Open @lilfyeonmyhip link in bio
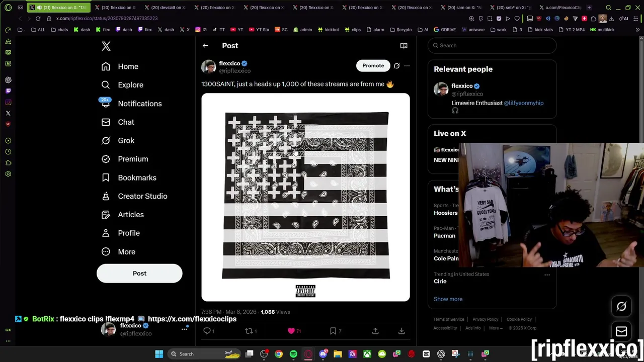This screenshot has width=644, height=362. click(524, 103)
